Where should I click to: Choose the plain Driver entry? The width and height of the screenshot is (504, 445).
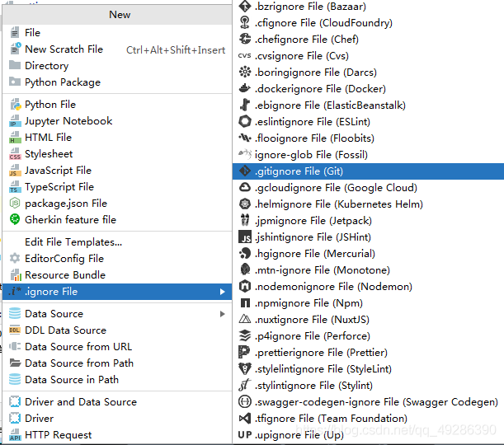pyautogui.click(x=117, y=419)
